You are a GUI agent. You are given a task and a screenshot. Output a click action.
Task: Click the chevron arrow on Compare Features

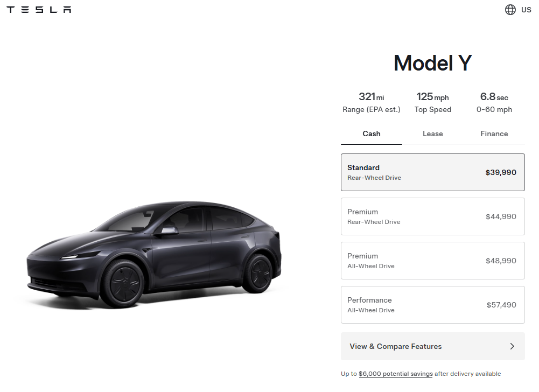[x=512, y=346]
